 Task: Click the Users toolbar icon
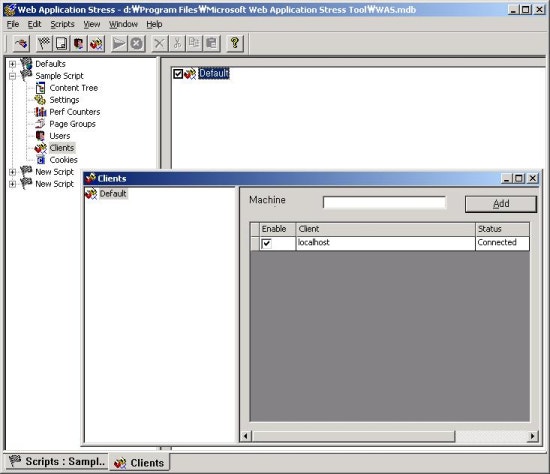[79, 44]
